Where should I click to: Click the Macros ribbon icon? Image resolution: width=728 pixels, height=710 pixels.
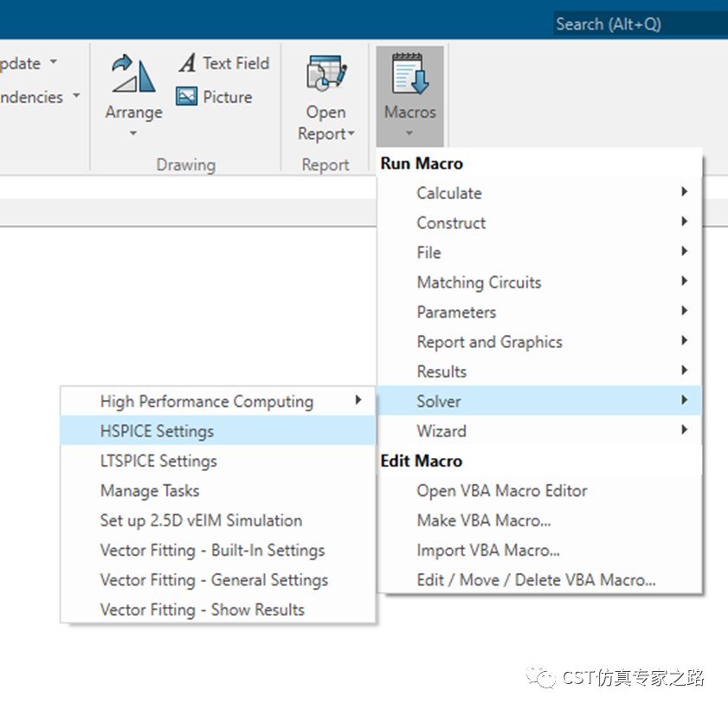(410, 74)
